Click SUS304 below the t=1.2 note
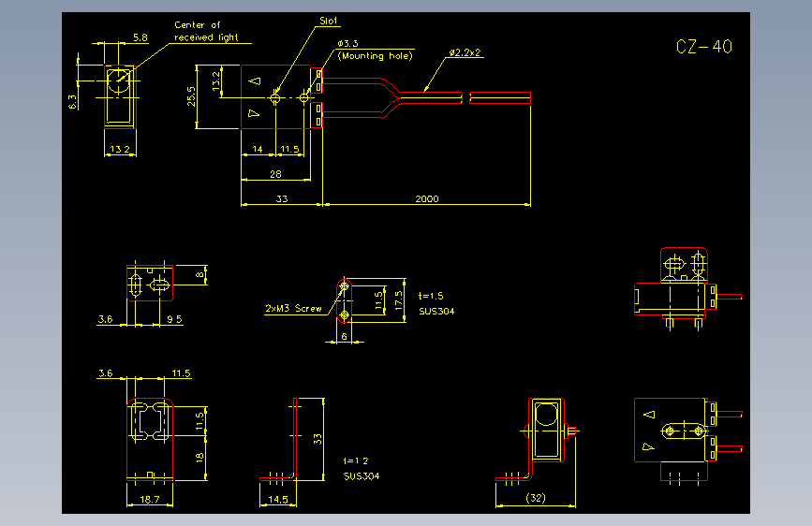812x526 pixels. [x=362, y=475]
